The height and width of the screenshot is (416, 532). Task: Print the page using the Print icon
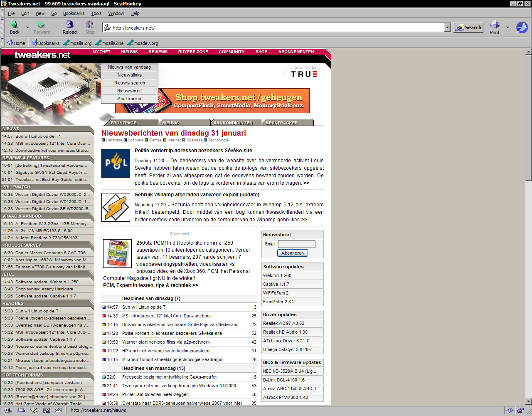[495, 25]
